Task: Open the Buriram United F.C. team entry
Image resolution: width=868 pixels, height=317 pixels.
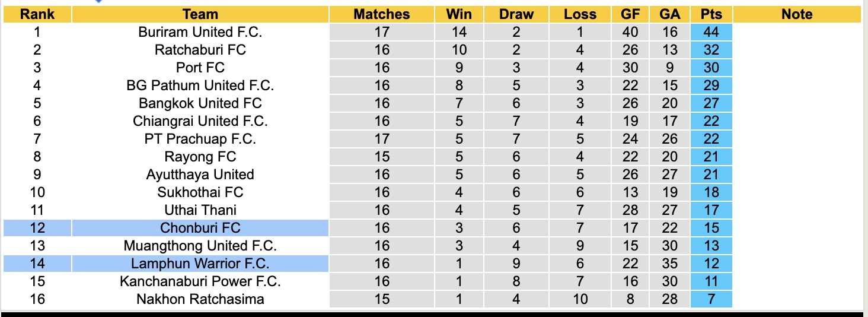Action: pyautogui.click(x=200, y=32)
